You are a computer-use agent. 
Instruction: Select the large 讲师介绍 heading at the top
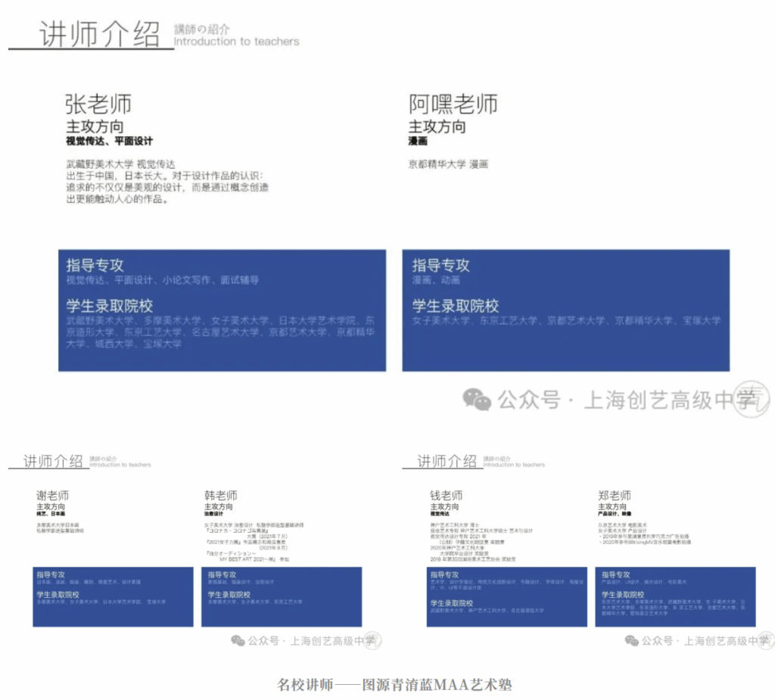[x=99, y=35]
